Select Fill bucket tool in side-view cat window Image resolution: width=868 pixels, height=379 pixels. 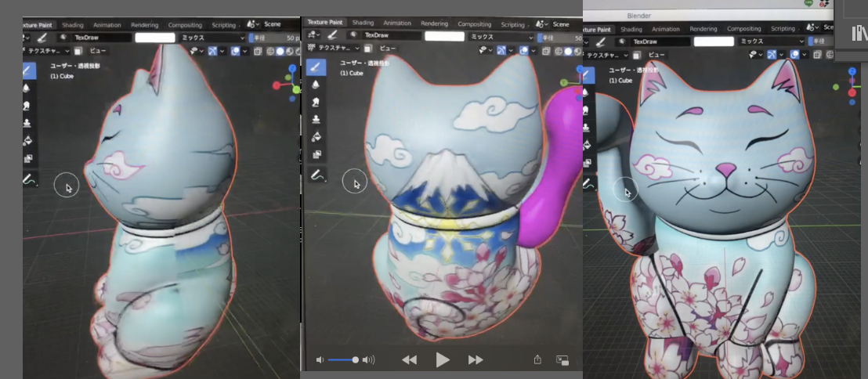[27, 141]
